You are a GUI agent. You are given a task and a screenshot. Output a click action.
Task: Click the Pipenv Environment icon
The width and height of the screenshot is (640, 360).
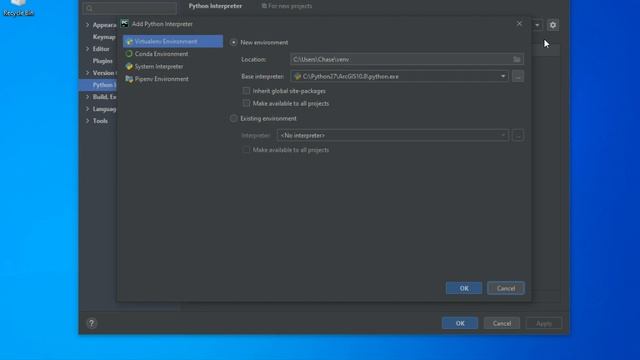click(x=129, y=79)
